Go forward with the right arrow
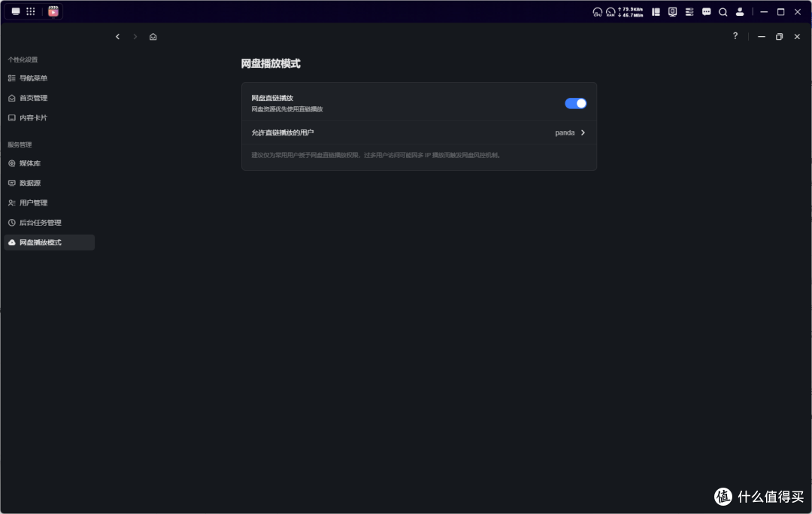The height and width of the screenshot is (514, 812). pos(135,36)
